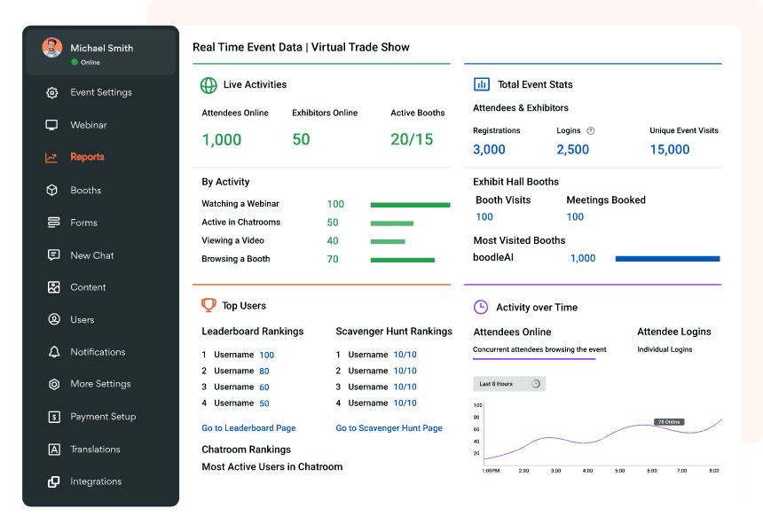Image resolution: width=763 pixels, height=532 pixels.
Task: Click the Notifications bell icon
Action: [x=52, y=352]
